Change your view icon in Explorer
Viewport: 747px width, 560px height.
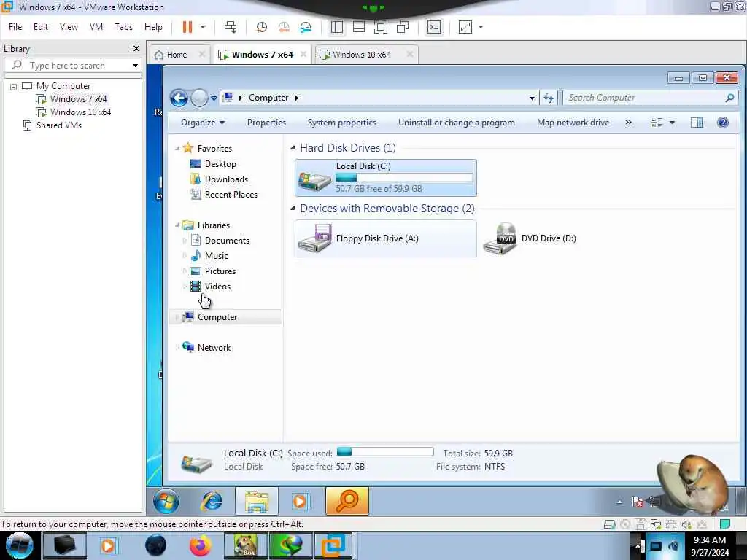pyautogui.click(x=657, y=122)
